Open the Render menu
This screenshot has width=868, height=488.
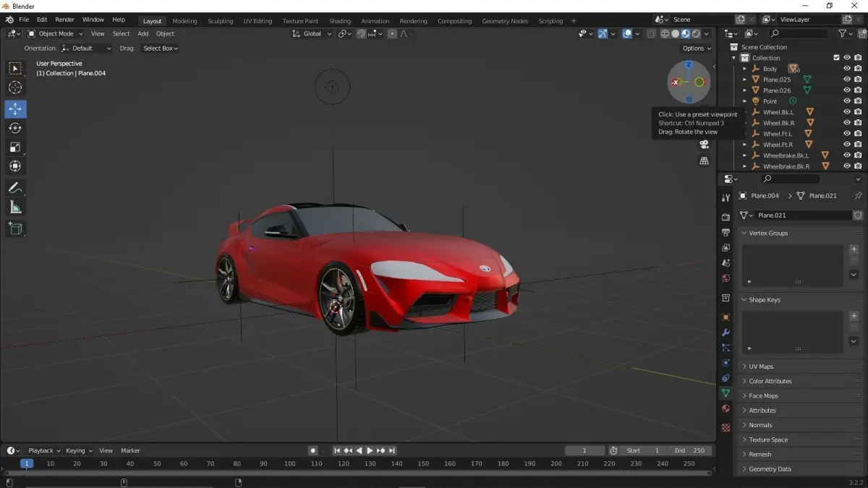pos(64,20)
